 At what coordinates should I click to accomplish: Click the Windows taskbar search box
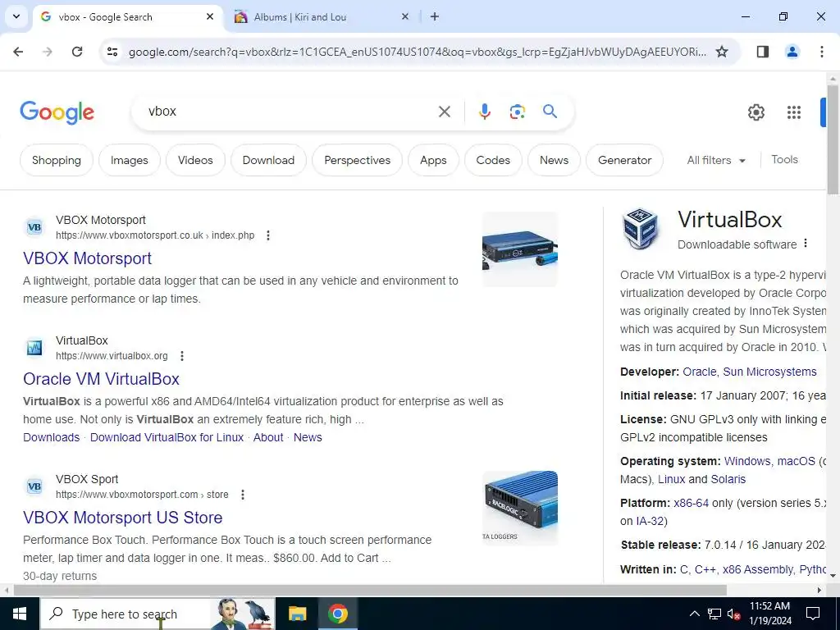pos(158,614)
